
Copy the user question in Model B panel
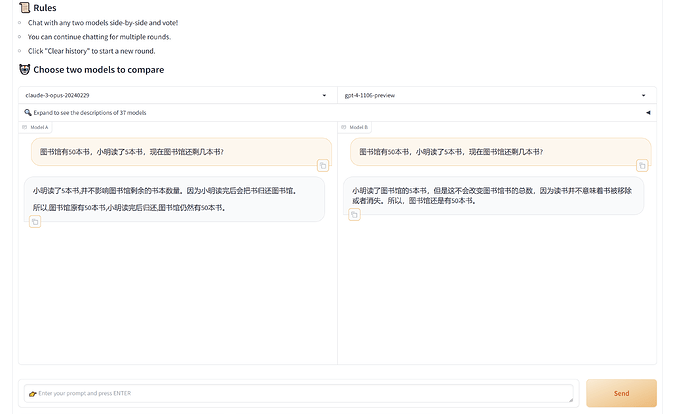[642, 166]
